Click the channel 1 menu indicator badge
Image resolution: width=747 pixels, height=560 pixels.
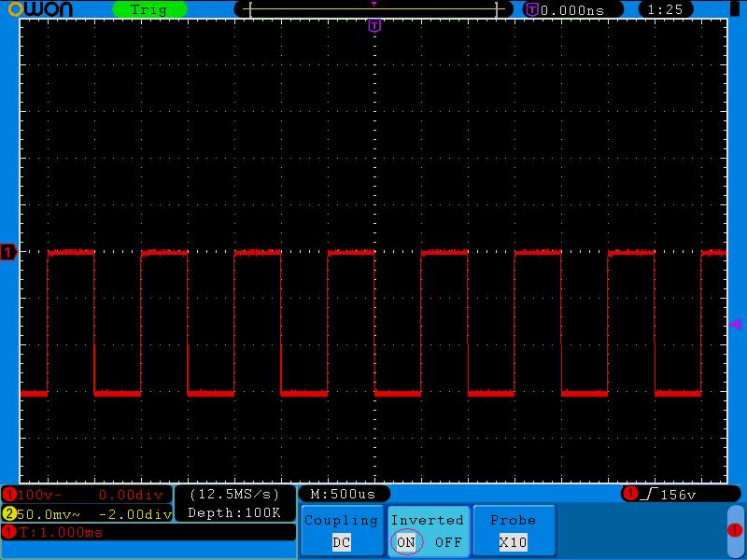pos(735,530)
